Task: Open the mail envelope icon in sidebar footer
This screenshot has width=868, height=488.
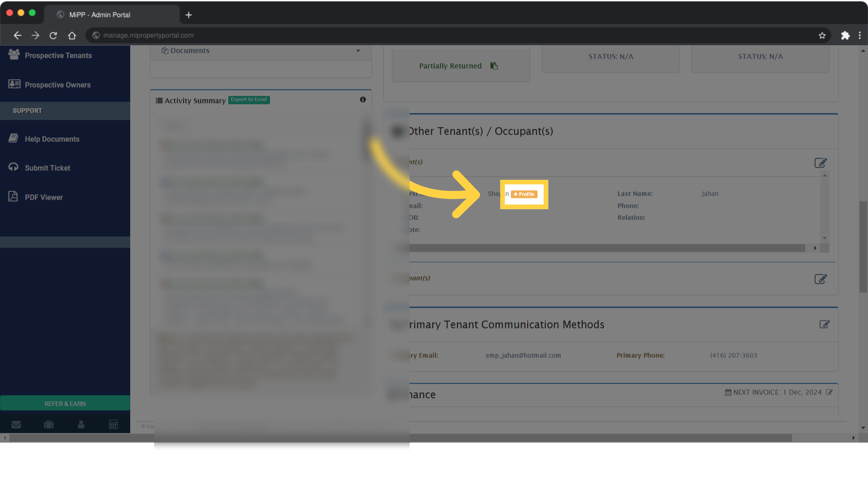Action: click(16, 425)
